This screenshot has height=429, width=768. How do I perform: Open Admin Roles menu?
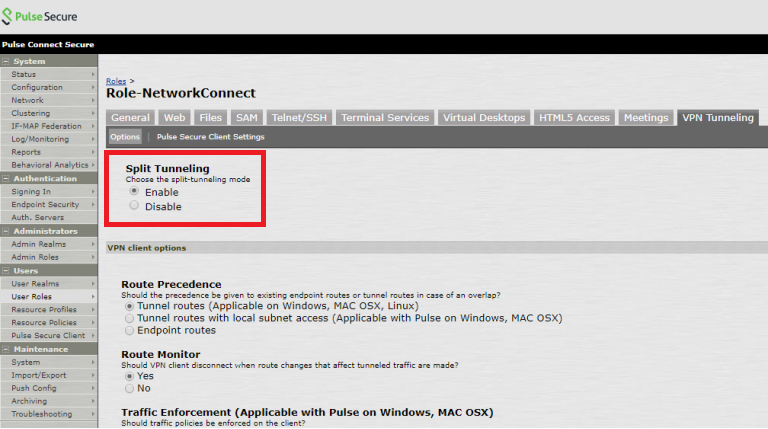(x=48, y=257)
